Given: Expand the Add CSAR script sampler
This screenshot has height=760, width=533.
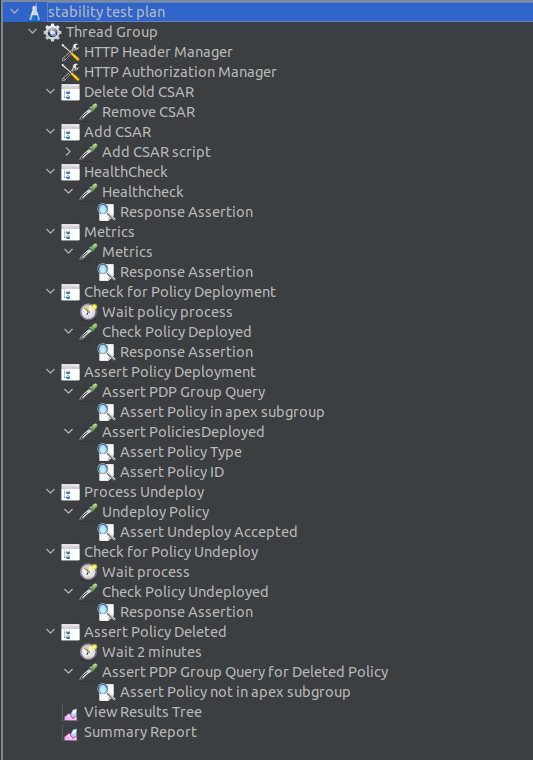Looking at the screenshot, I should (x=68, y=152).
